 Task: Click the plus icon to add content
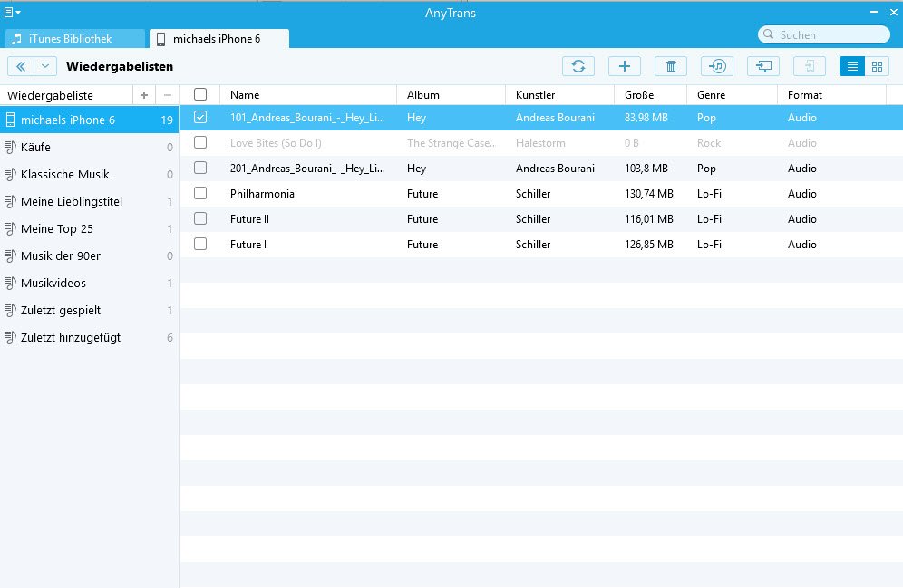coord(624,66)
